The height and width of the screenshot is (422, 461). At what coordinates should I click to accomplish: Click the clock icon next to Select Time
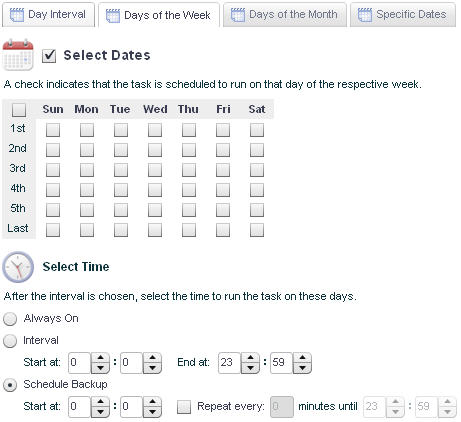[x=18, y=267]
